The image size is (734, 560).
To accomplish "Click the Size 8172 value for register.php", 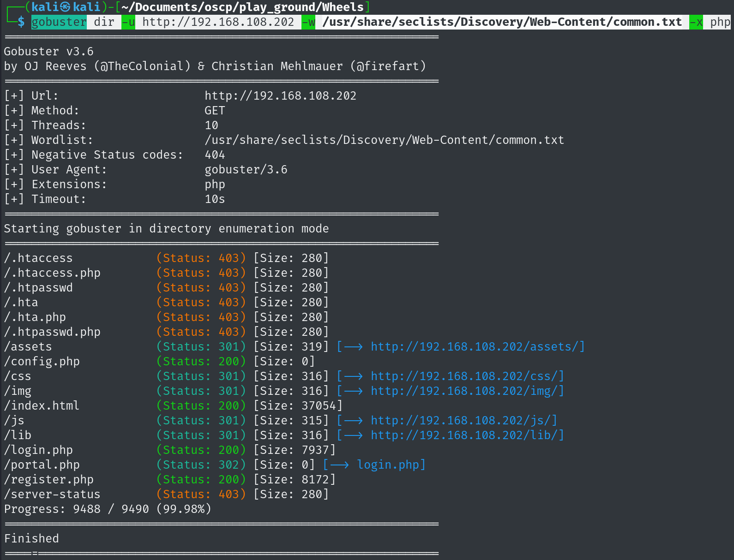I will 295,479.
